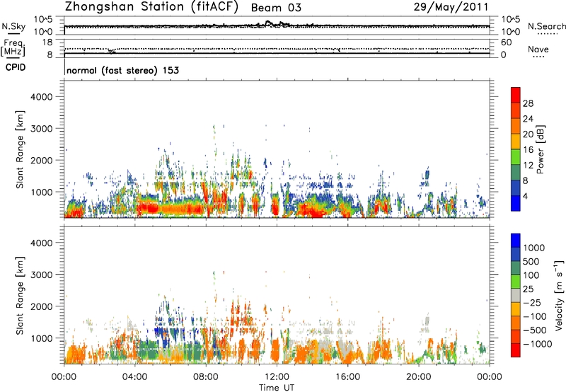Click the strong red power echo near 05:00
Screen dimensions: 566x392
point(147,208)
